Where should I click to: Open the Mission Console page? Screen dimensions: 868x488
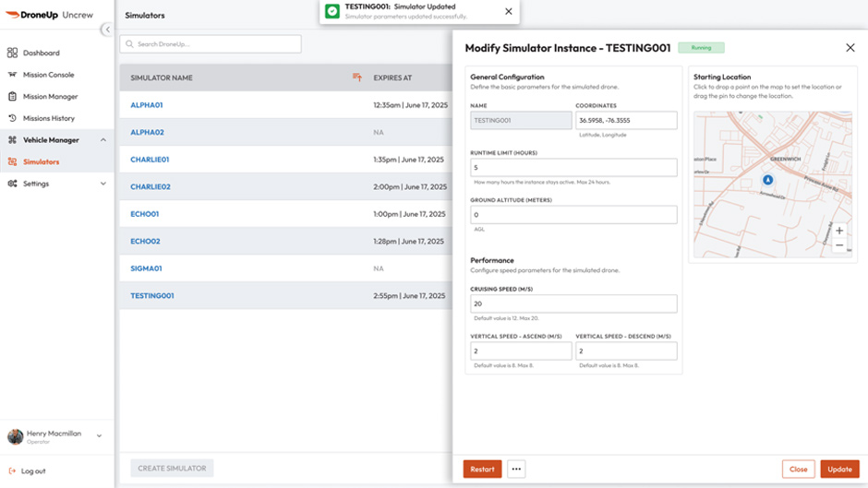point(48,75)
